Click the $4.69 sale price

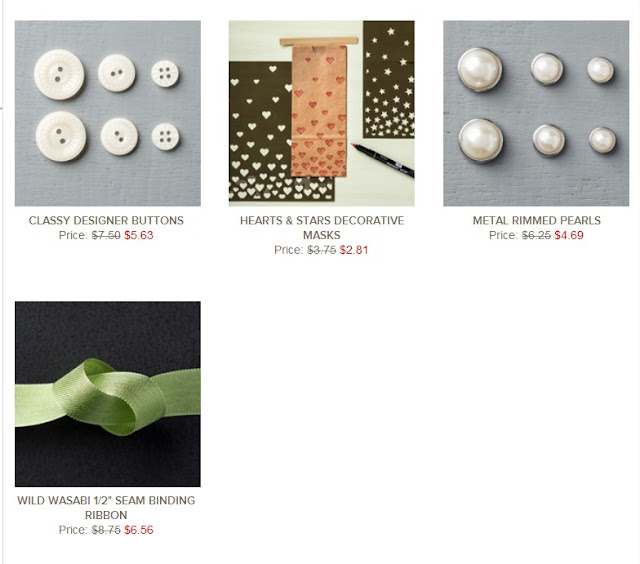pyautogui.click(x=569, y=235)
